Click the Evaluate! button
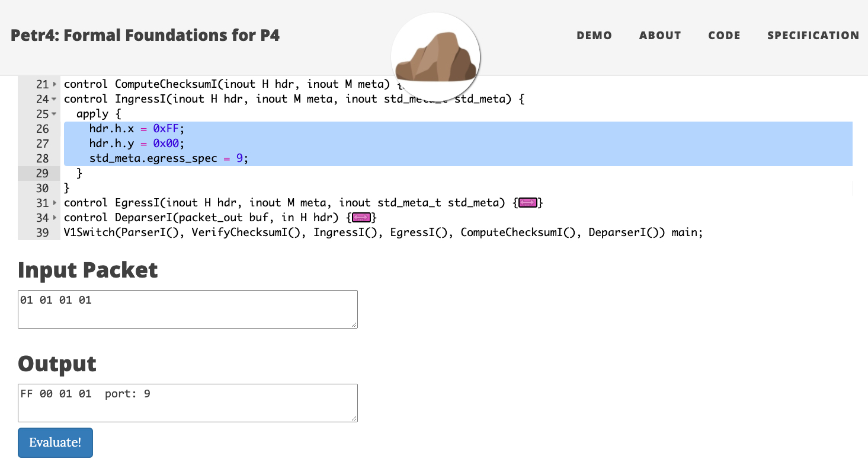Viewport: 868px width, 465px height. tap(55, 442)
